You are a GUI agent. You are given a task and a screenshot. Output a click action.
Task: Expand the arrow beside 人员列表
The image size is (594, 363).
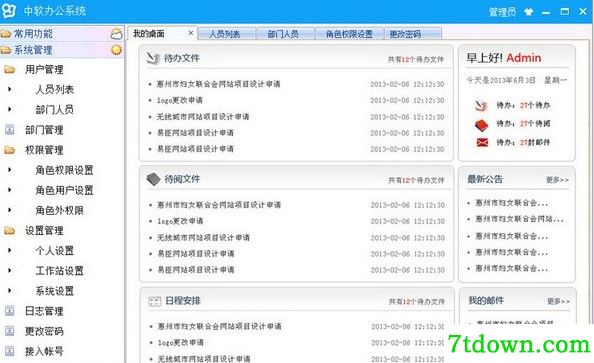coord(9,89)
